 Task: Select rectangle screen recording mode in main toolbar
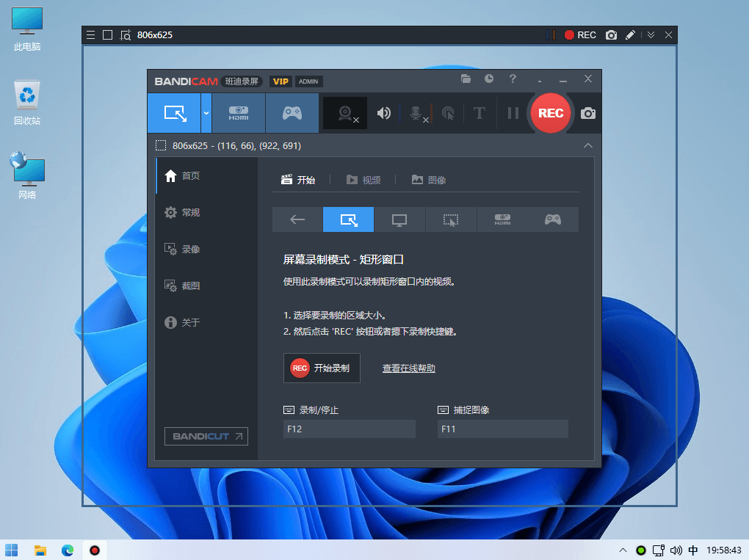pyautogui.click(x=174, y=113)
